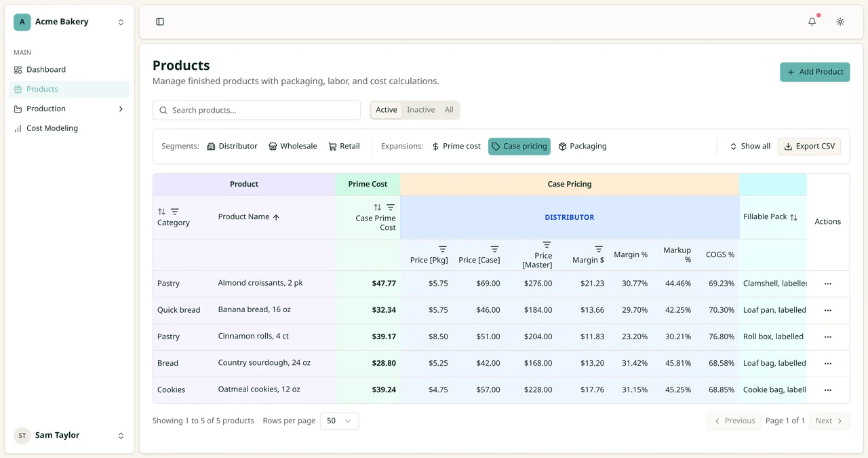Disable the Case pricing expansion
This screenshot has height=458, width=868.
point(519,146)
